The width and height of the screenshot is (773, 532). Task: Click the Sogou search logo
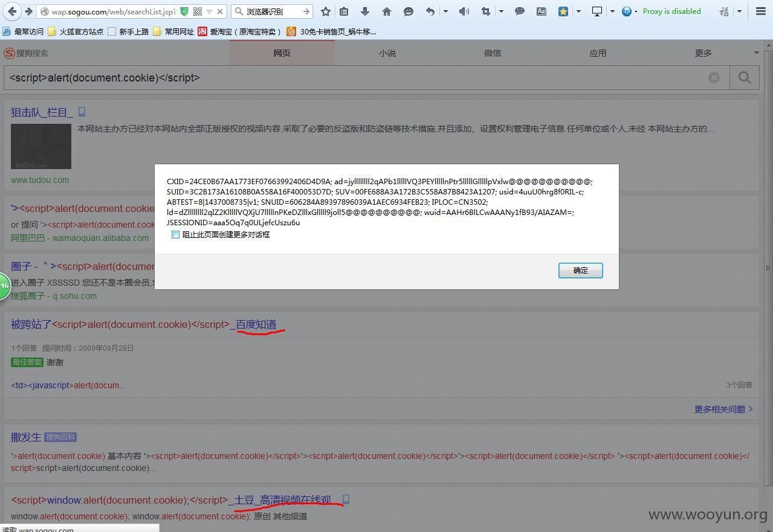tap(26, 53)
